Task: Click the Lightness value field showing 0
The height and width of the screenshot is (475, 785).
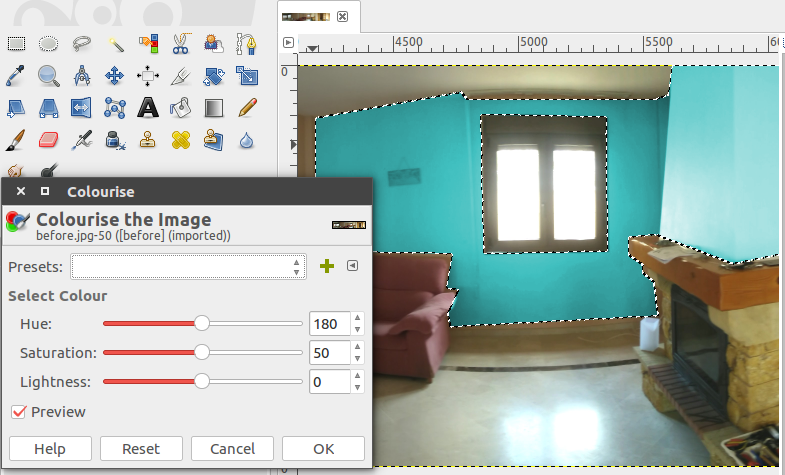Action: coord(330,382)
